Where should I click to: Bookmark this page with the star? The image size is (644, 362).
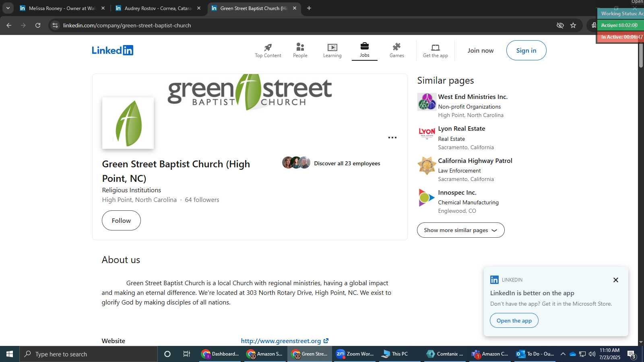coord(573,25)
